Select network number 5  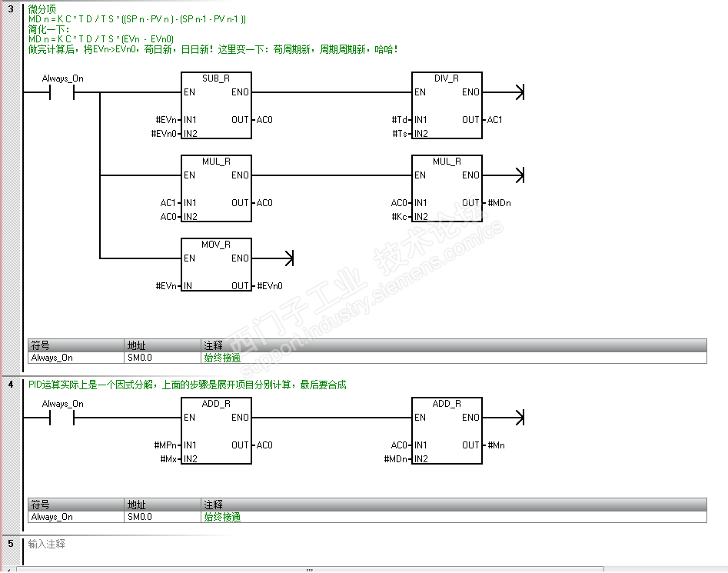point(11,543)
